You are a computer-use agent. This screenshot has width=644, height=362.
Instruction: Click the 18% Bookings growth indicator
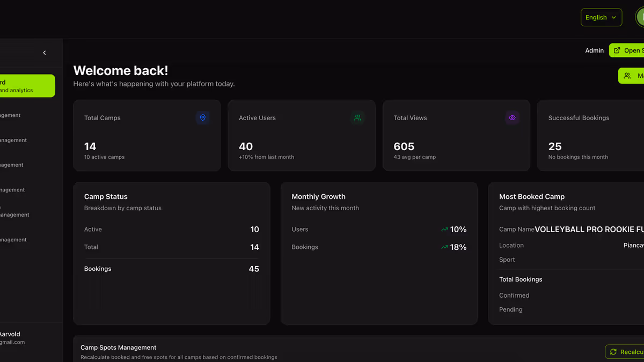coord(454,247)
